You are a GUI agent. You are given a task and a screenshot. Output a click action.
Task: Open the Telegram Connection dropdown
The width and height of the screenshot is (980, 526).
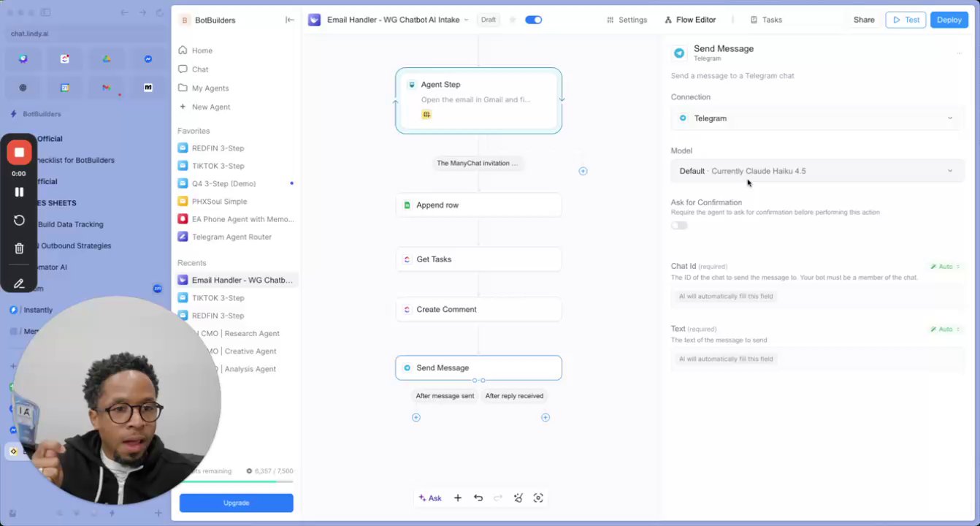(x=817, y=118)
